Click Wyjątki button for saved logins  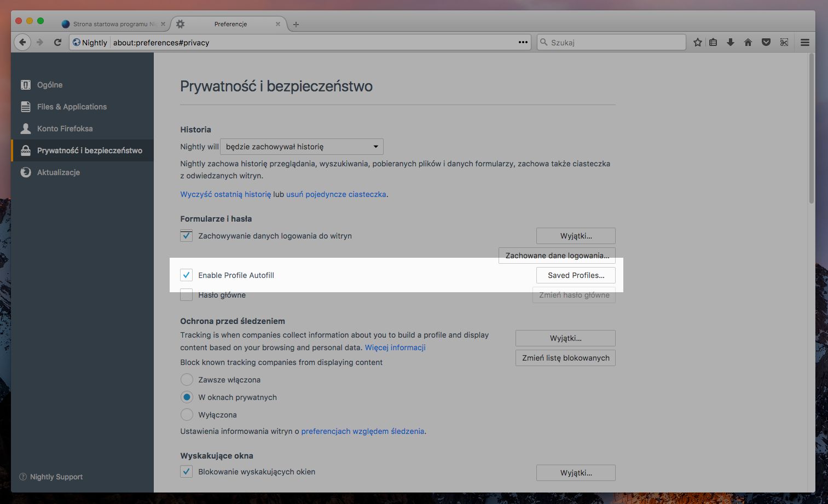(x=576, y=236)
